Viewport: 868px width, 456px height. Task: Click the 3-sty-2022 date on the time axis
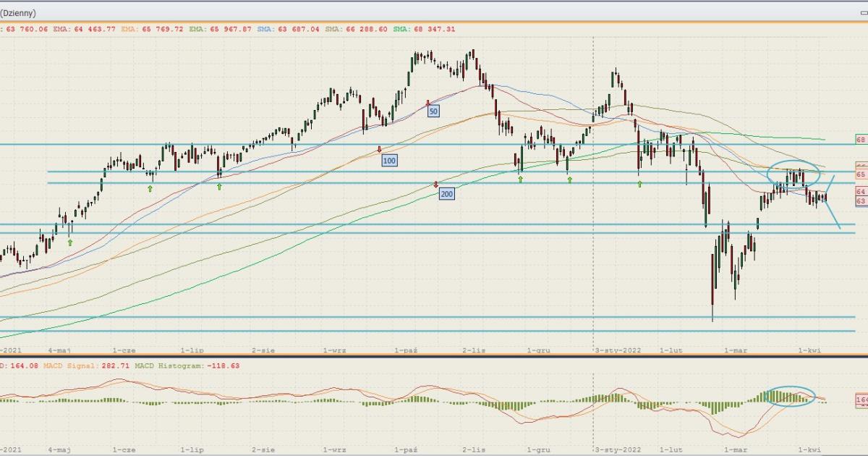[618, 349]
